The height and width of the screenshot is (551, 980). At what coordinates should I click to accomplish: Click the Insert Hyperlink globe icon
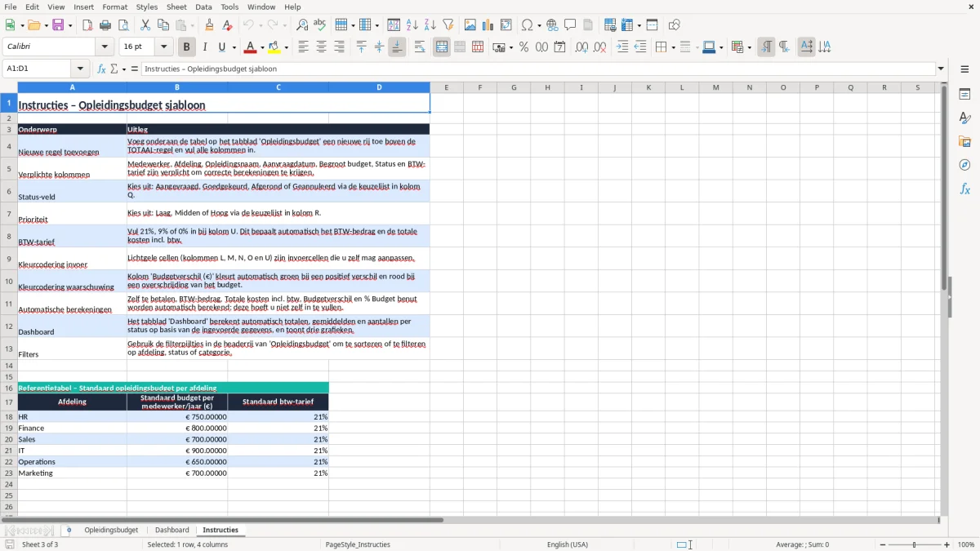(552, 25)
